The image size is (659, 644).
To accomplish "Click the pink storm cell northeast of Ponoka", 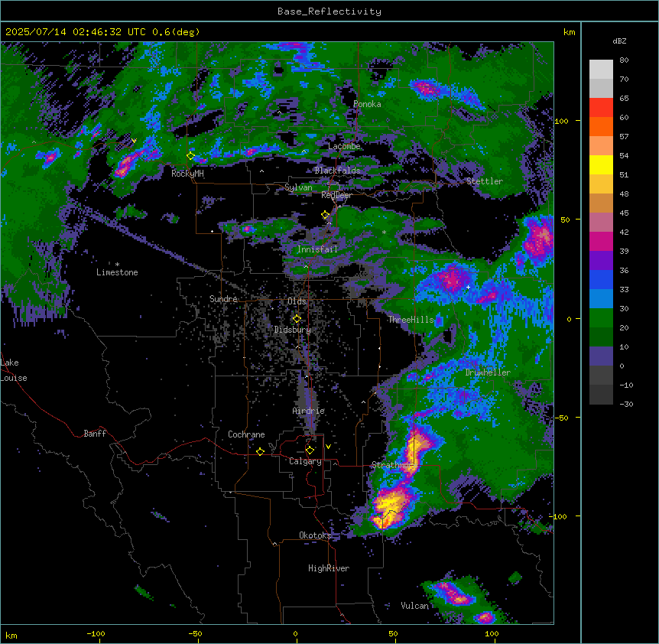I will pos(425,89).
